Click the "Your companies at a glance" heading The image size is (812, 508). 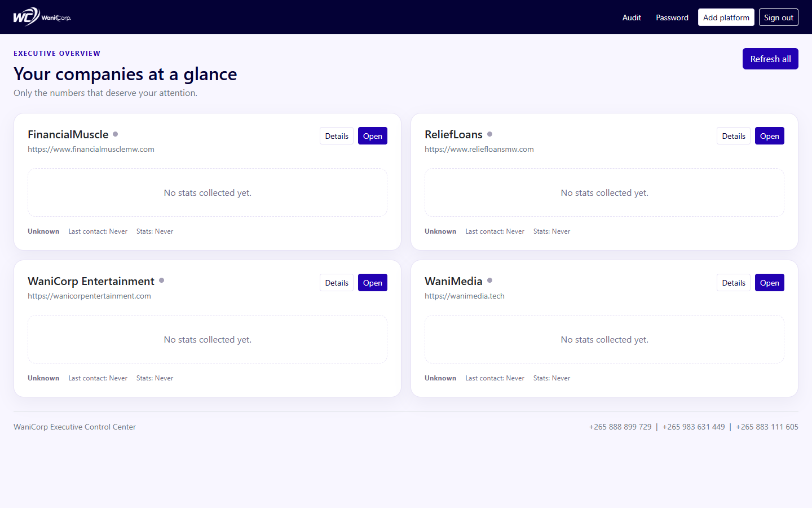125,74
